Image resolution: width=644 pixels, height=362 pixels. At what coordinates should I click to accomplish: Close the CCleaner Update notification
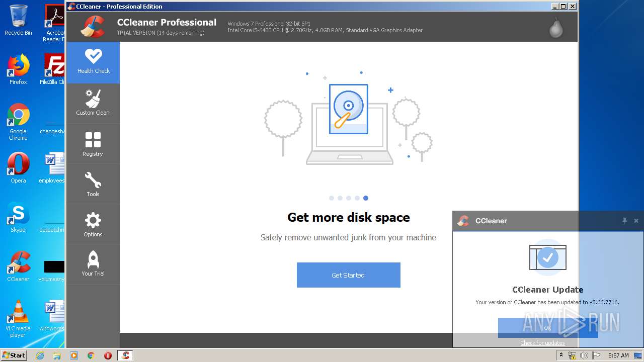pos(636,221)
